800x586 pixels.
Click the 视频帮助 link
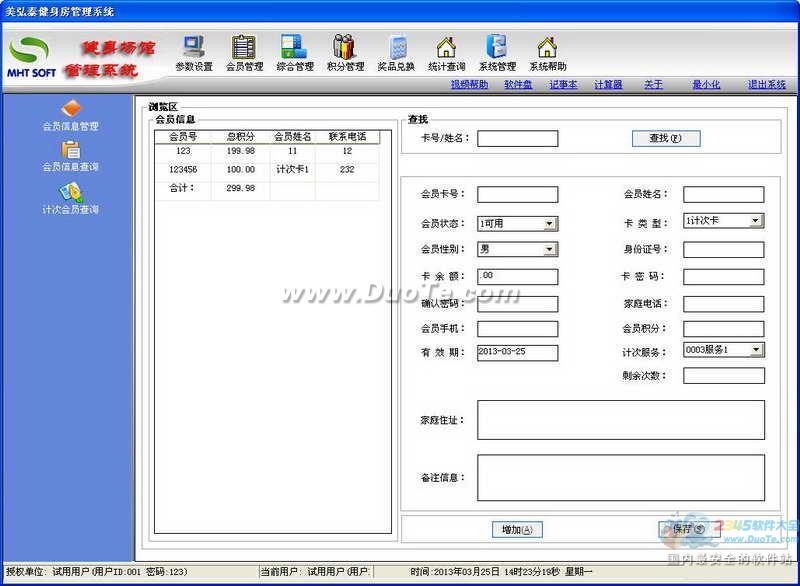point(469,85)
